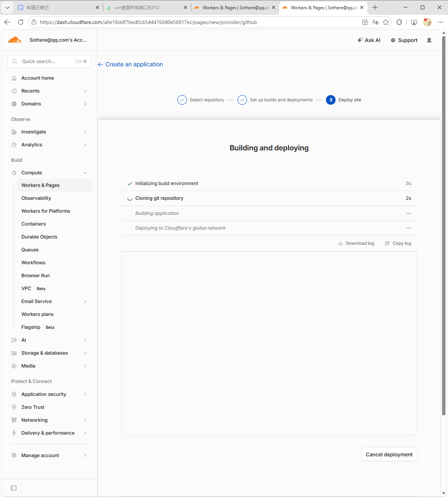448x498 pixels.
Task: Click the Download log icon
Action: pyautogui.click(x=340, y=243)
